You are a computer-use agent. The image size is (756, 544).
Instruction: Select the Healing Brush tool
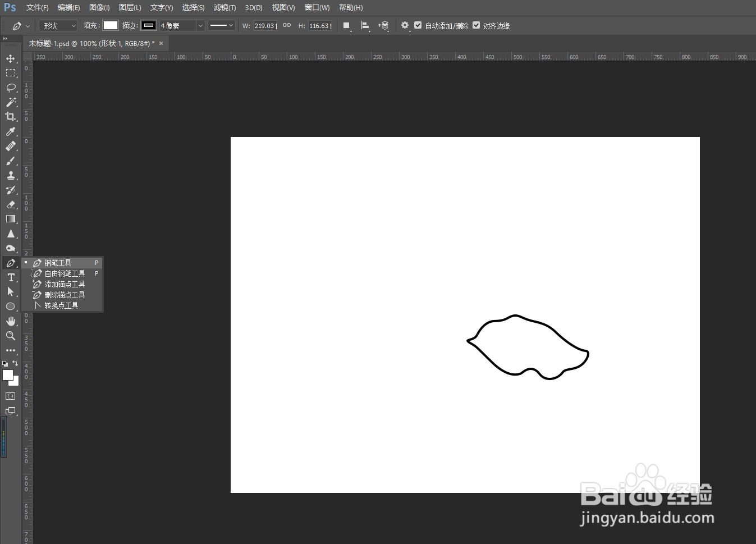tap(11, 146)
